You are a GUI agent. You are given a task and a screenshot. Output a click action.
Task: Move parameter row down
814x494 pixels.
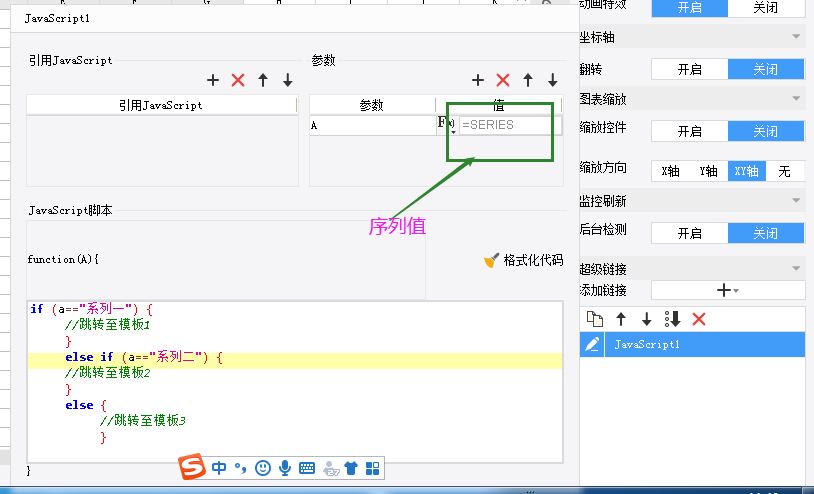click(x=553, y=80)
